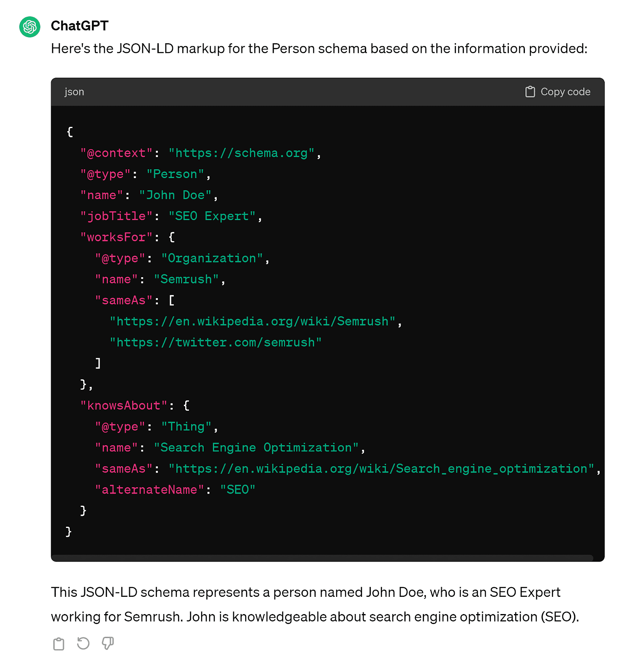Click the copy response icon below the message
Viewport: 624px width, 672px height.
tap(58, 643)
